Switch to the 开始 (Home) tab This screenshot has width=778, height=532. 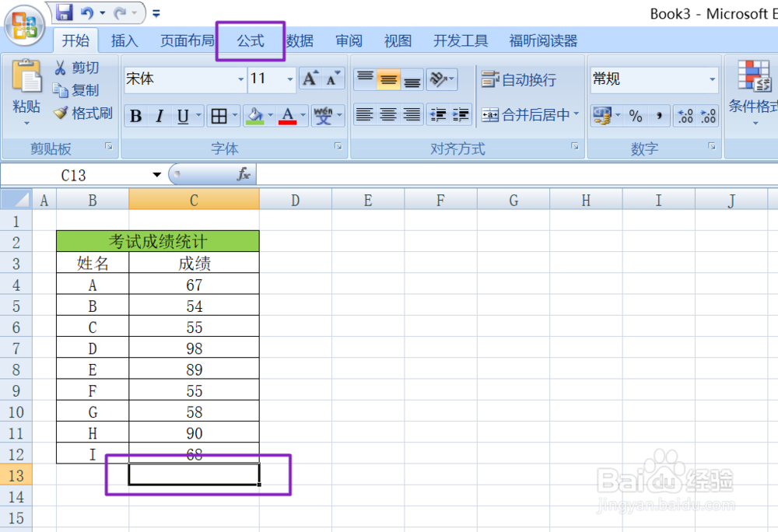[x=76, y=40]
